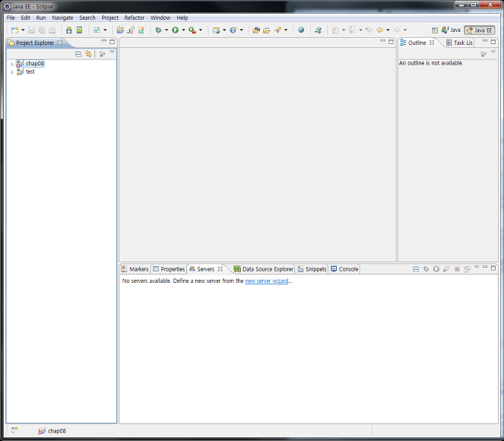
Task: Open the Search dropdown arrow
Action: click(286, 30)
